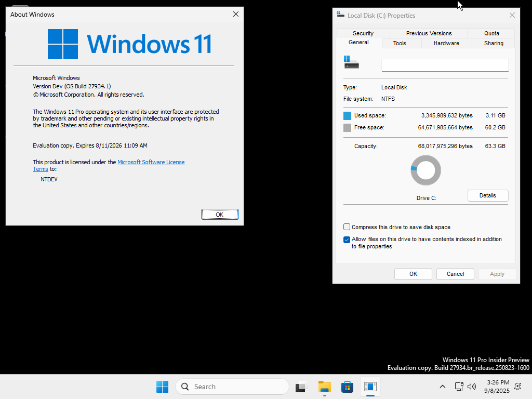Click the disk usage donut chart
The image size is (532, 399).
tap(426, 170)
